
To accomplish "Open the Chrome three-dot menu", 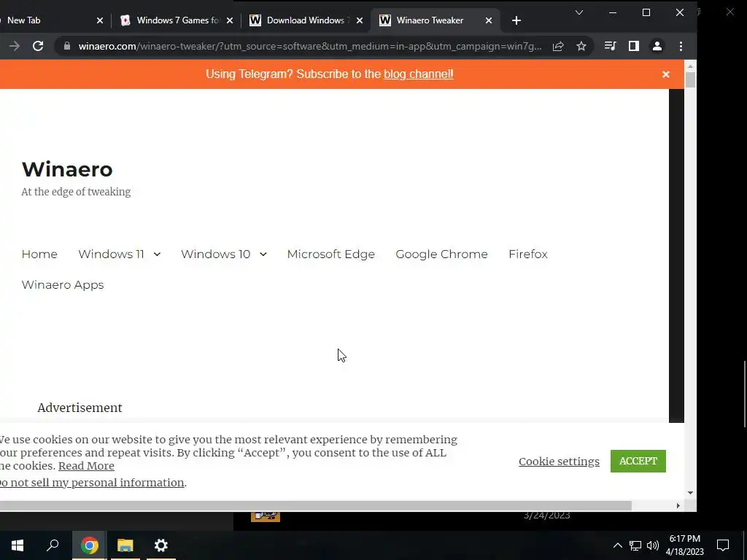I will tap(681, 46).
